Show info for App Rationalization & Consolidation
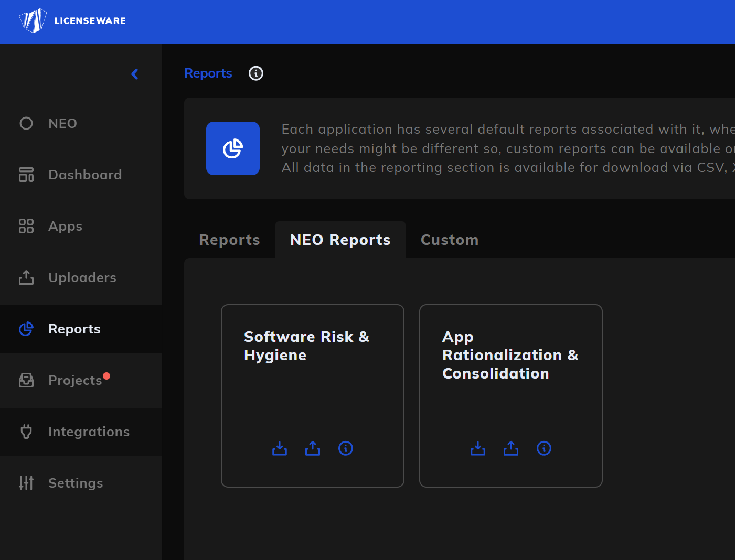Image resolution: width=735 pixels, height=560 pixels. coord(544,448)
